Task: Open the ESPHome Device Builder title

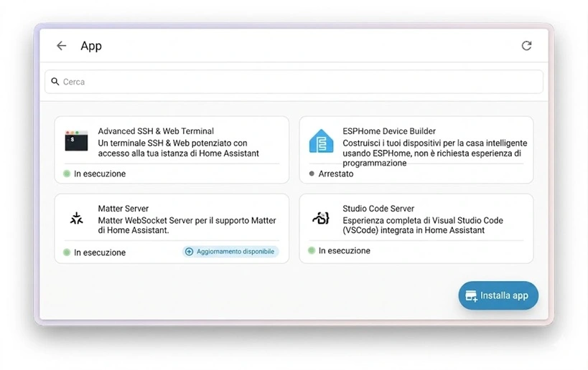Action: pos(389,131)
